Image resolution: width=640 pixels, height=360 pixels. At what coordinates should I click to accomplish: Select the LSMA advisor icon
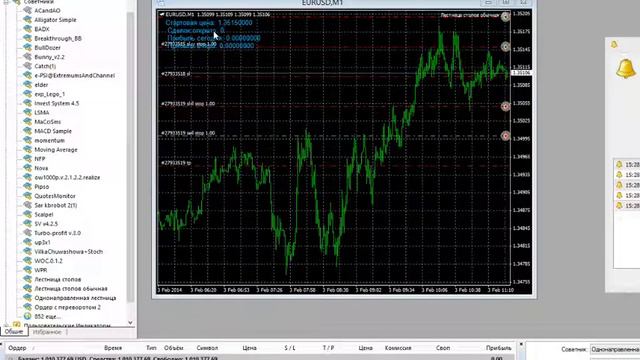click(28, 112)
